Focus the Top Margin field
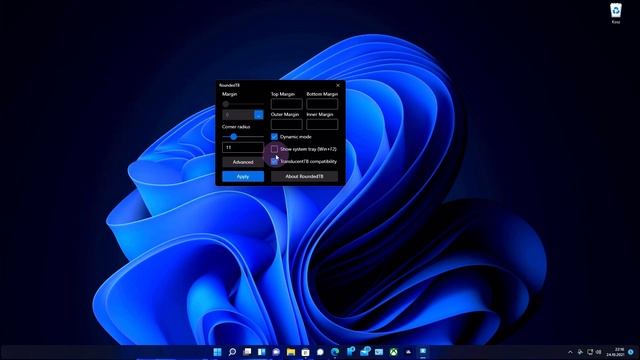Screen dimensions: 640x360 [287, 104]
